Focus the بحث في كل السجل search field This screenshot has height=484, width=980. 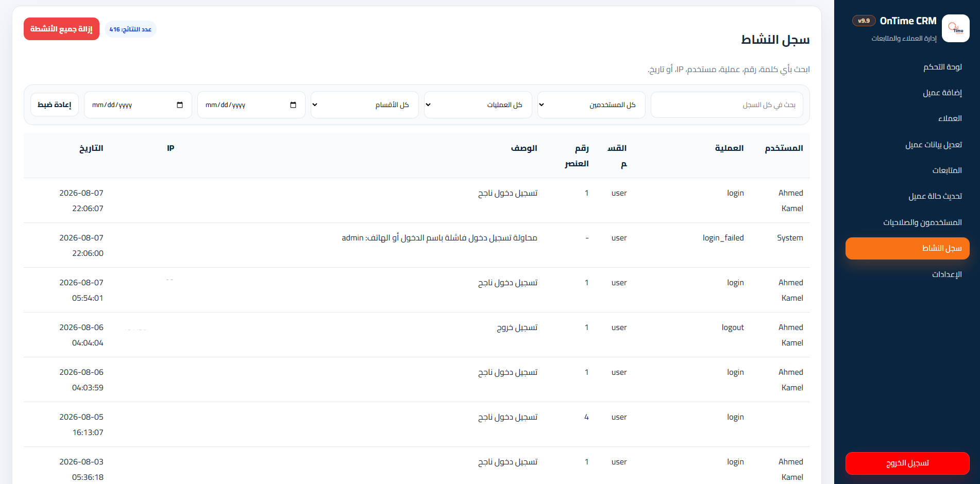tap(727, 105)
